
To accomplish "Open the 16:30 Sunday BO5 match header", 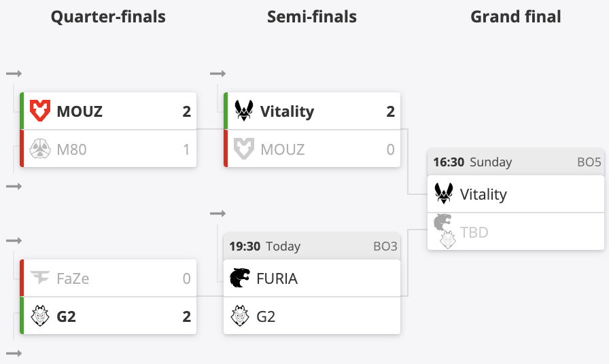I will pos(516,162).
